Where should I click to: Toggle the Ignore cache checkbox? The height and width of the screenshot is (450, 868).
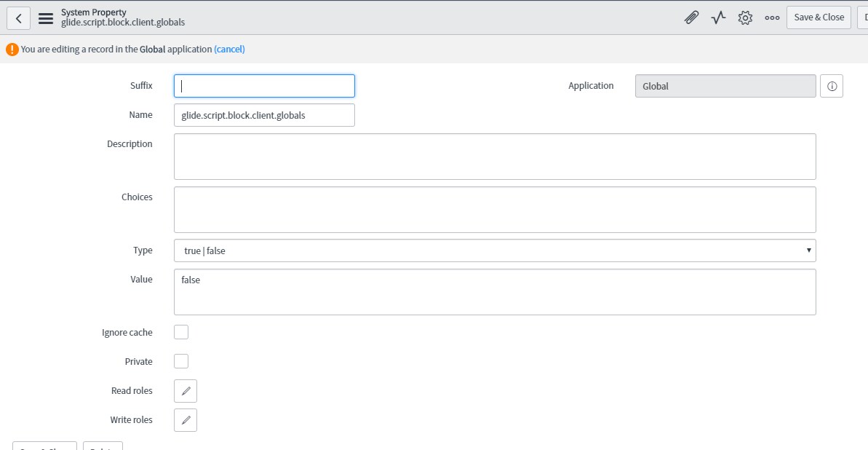(181, 333)
